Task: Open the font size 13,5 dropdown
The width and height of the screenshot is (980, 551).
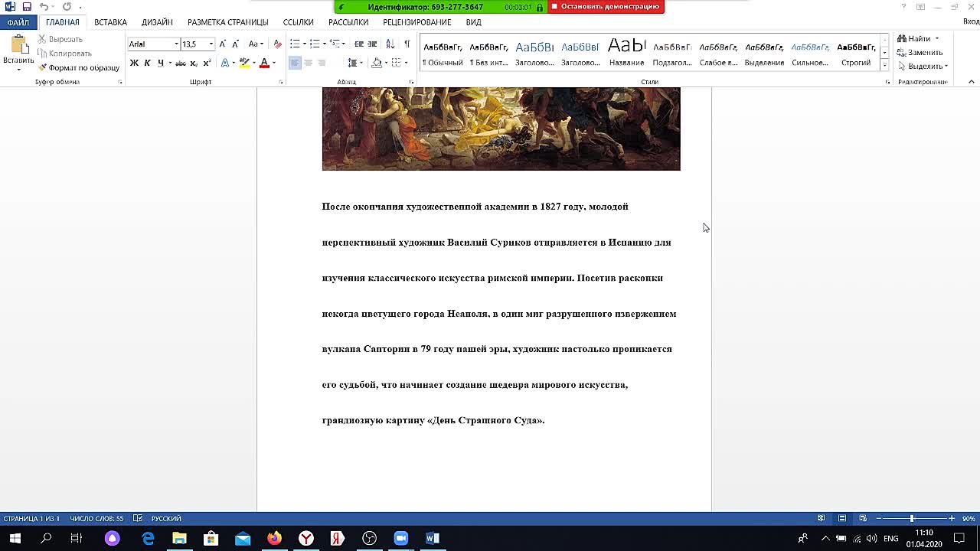Action: pyautogui.click(x=211, y=44)
